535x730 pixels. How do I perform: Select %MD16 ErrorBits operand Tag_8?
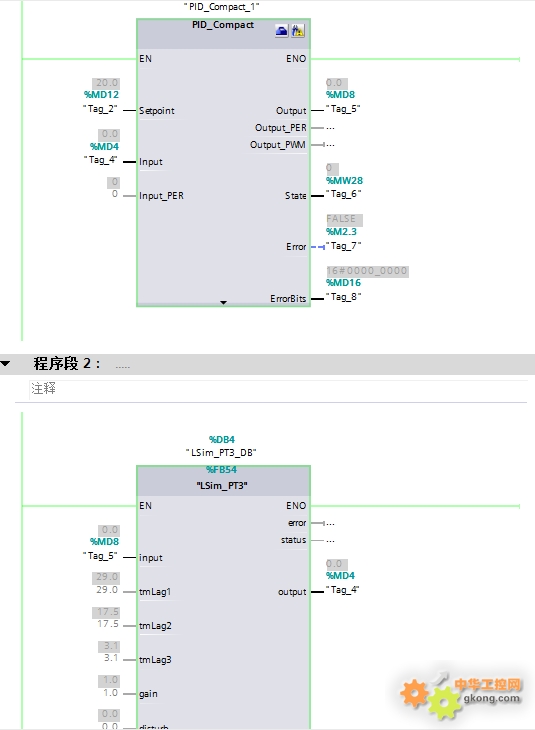pos(343,297)
